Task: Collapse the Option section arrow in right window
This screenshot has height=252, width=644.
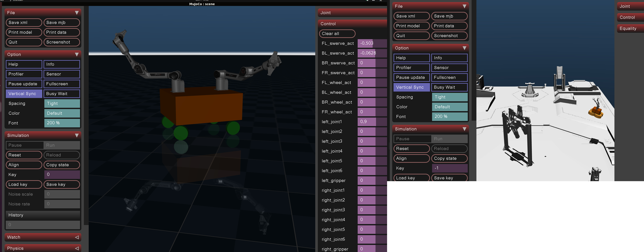Action: tap(465, 48)
